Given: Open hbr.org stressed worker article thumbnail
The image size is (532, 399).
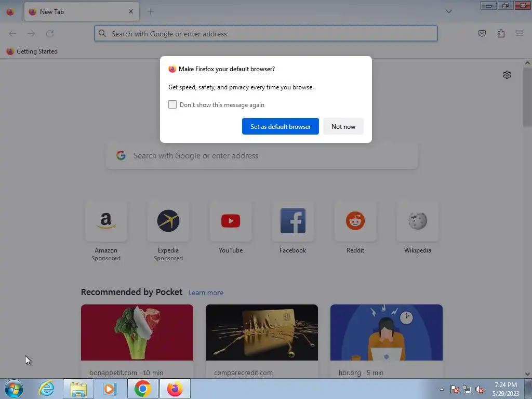Looking at the screenshot, I should coord(387,332).
